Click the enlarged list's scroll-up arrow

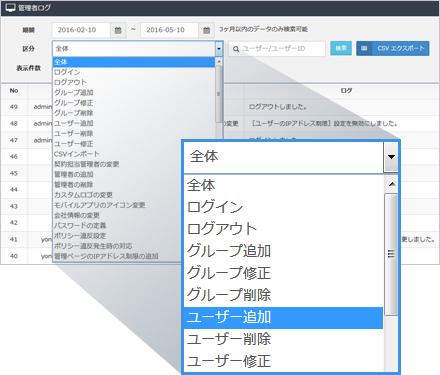(392, 184)
